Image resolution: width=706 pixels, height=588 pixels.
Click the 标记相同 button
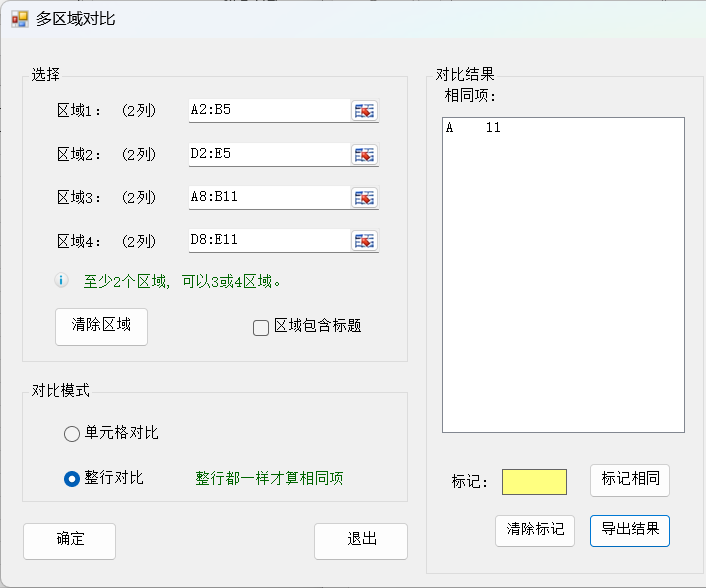click(x=630, y=480)
